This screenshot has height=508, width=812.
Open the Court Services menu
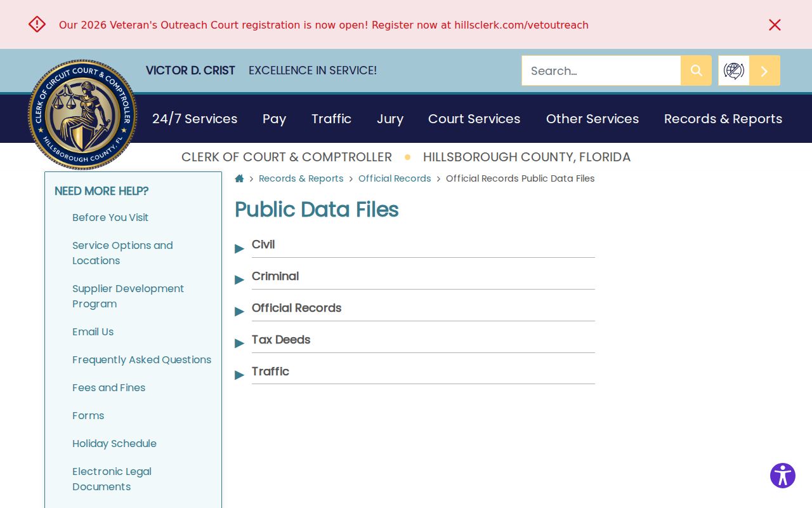[474, 119]
